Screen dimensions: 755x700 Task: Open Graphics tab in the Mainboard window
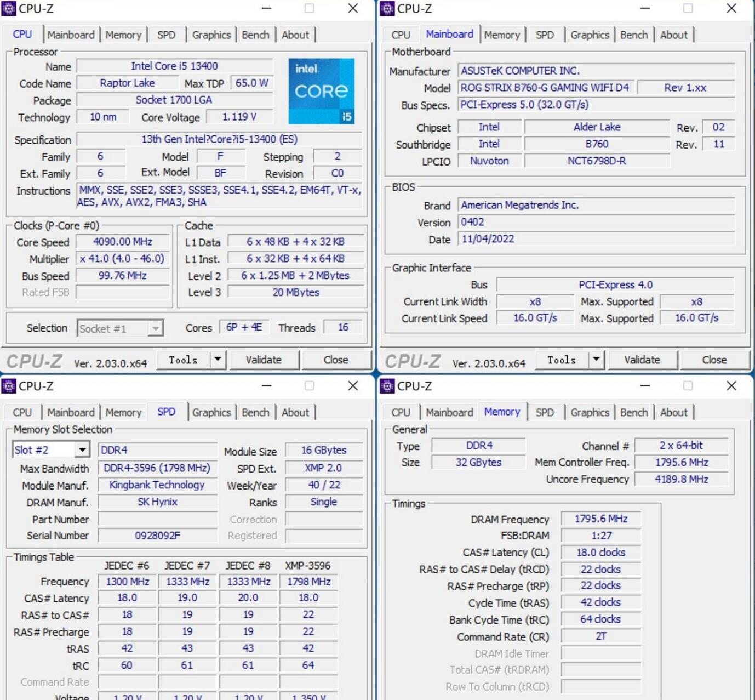590,35
